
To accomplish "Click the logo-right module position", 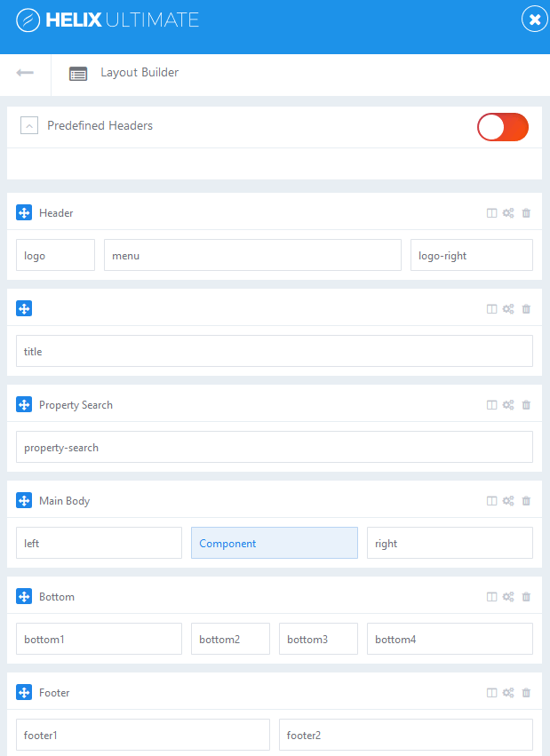I will pyautogui.click(x=471, y=255).
